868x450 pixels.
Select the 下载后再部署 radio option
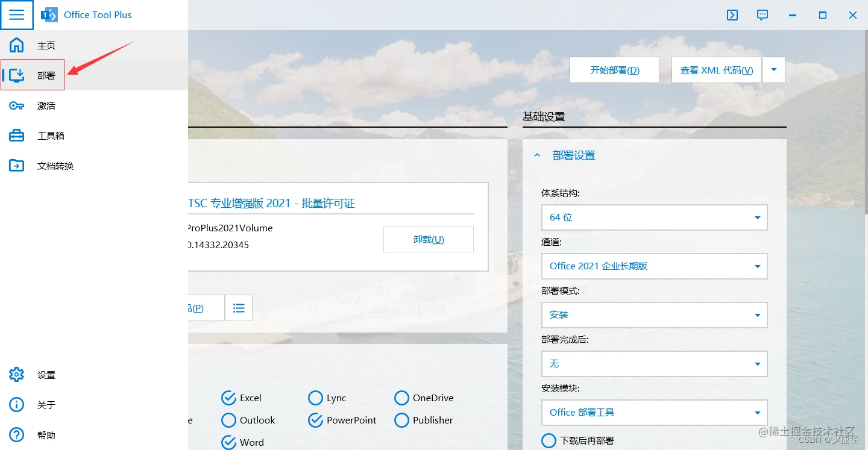point(549,440)
